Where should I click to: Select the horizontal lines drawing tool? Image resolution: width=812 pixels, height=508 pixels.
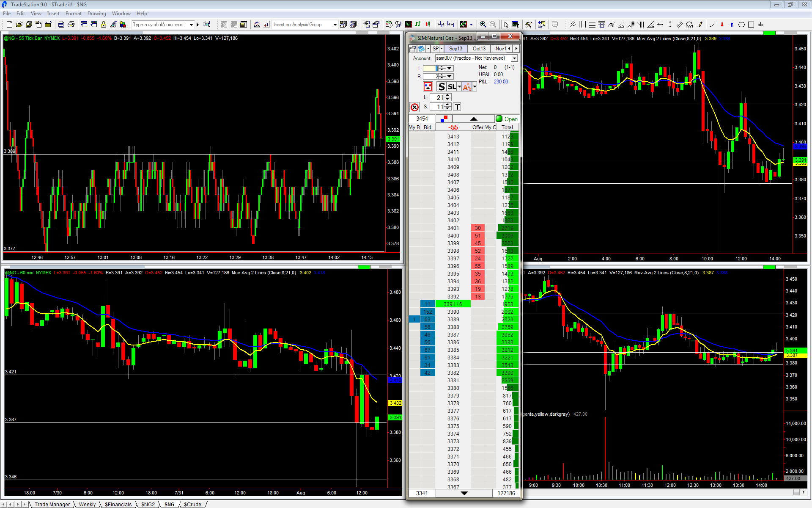click(592, 25)
